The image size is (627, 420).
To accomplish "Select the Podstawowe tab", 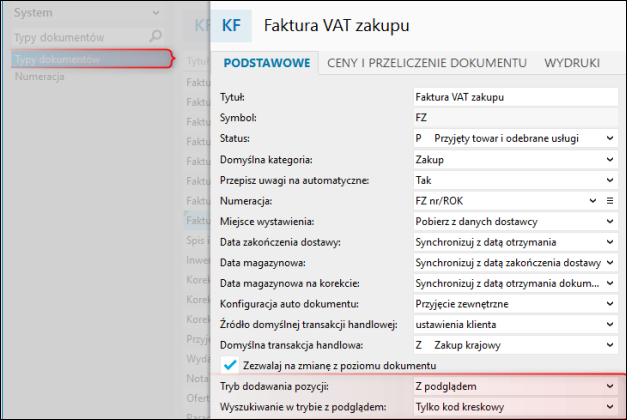I will point(267,63).
